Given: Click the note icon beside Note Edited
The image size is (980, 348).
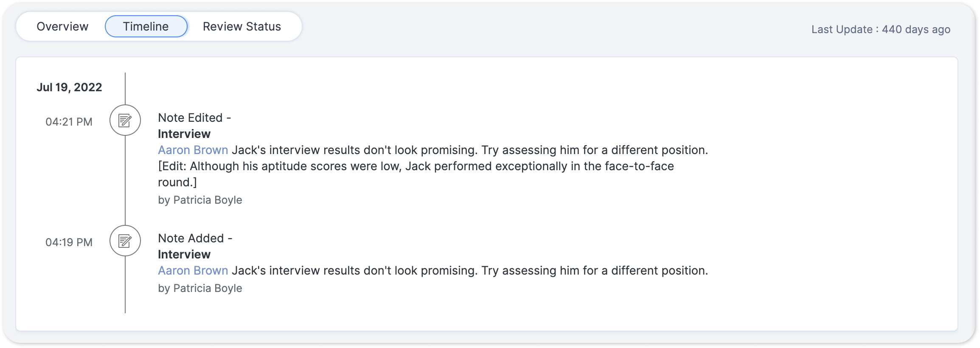Looking at the screenshot, I should (x=125, y=120).
